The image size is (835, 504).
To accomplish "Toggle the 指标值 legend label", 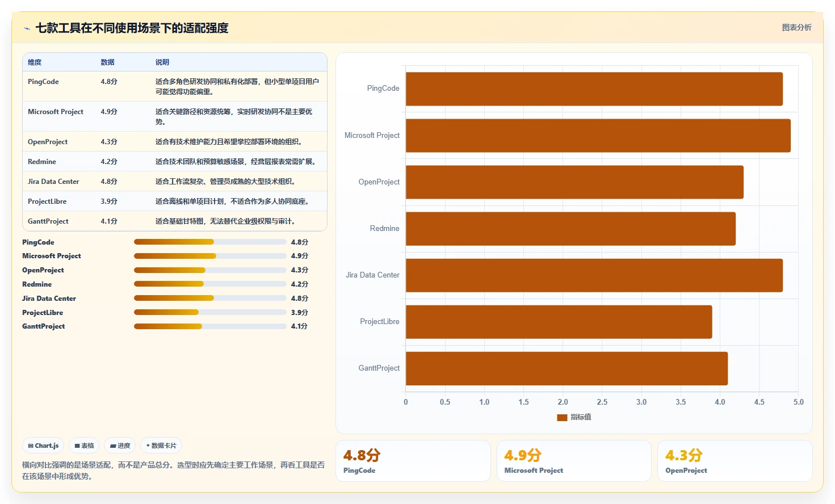I will click(x=581, y=417).
